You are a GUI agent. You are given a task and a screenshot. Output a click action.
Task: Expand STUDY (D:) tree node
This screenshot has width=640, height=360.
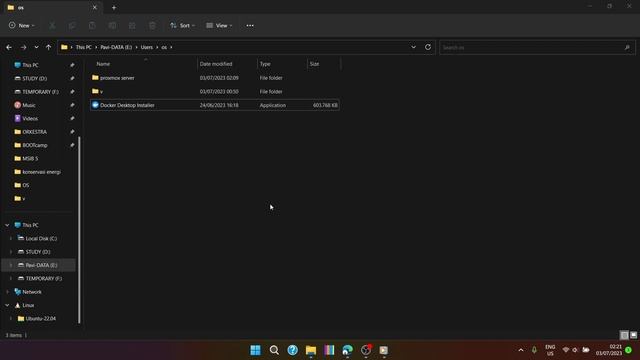11,252
